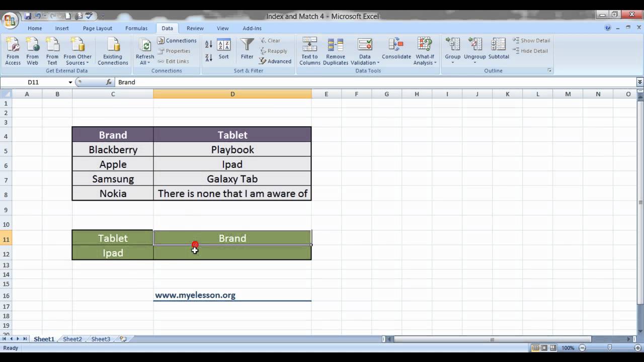Open the Review tab

(x=195, y=28)
